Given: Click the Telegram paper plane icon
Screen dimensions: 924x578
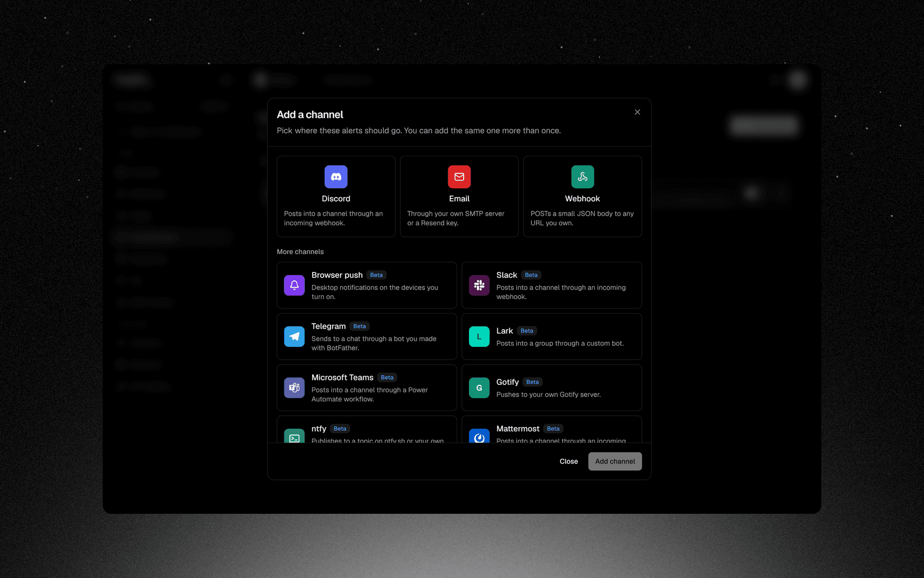Looking at the screenshot, I should click(294, 337).
